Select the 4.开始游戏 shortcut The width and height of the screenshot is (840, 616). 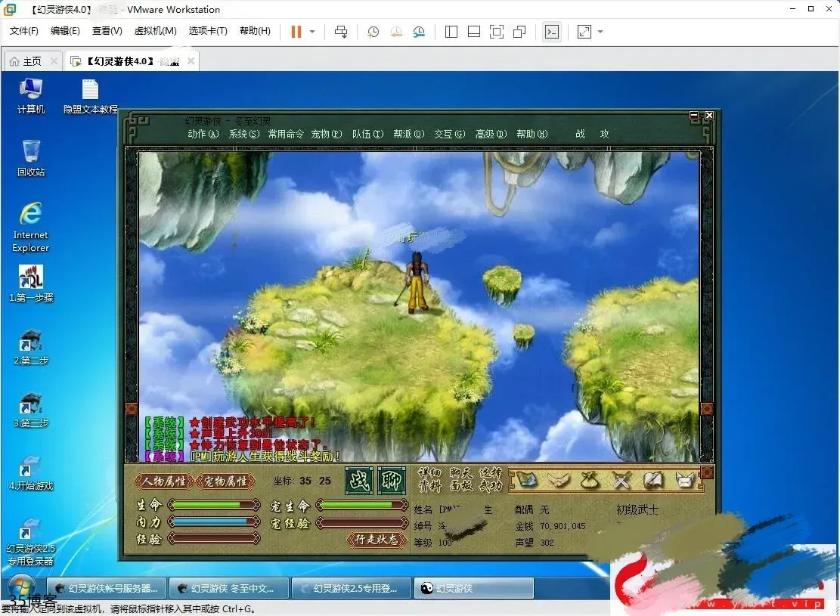click(30, 473)
